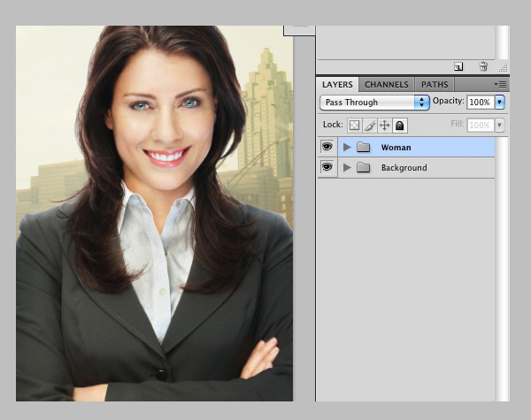Switch to the Channels tab

(387, 85)
